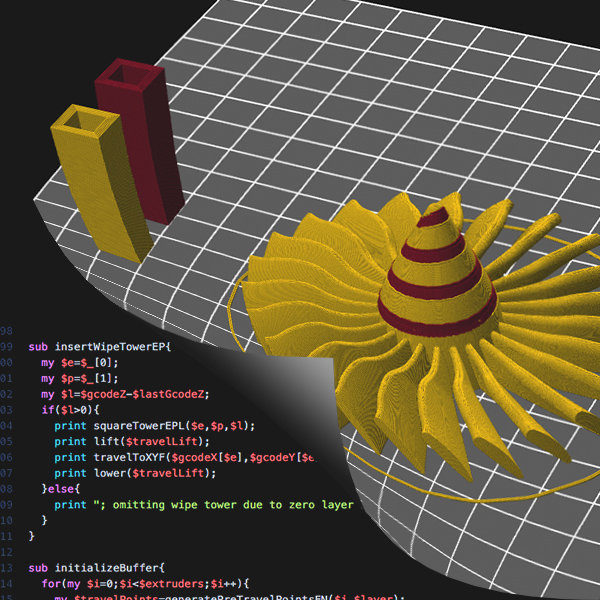The image size is (600, 600).
Task: Click the line 'my $e=$_[0];'
Action: click(x=80, y=362)
